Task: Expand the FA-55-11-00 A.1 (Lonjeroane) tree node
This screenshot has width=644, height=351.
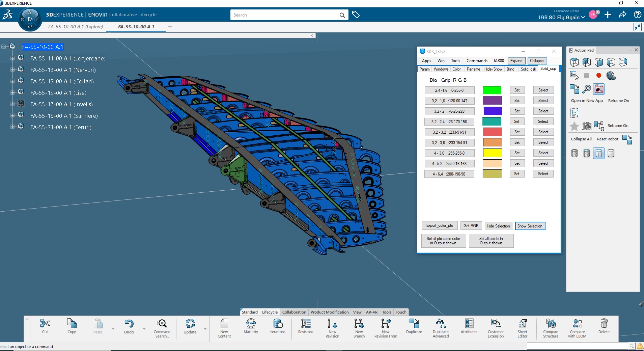Action: [x=12, y=58]
